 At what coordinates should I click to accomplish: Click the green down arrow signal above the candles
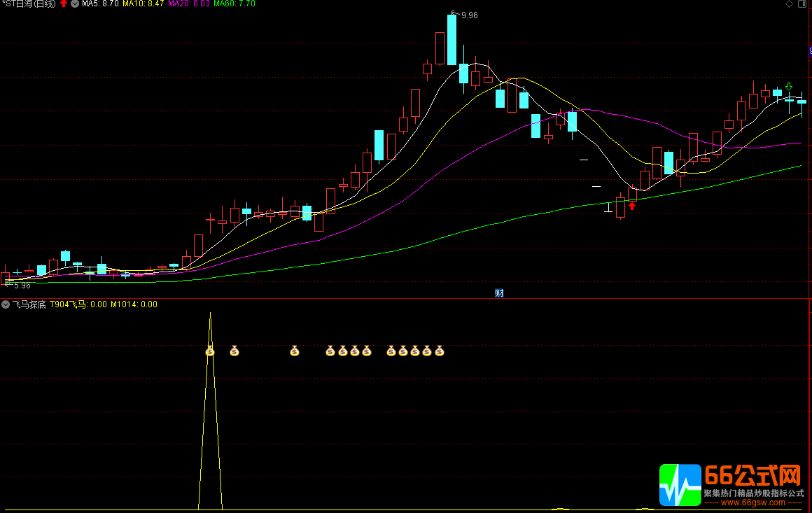789,87
